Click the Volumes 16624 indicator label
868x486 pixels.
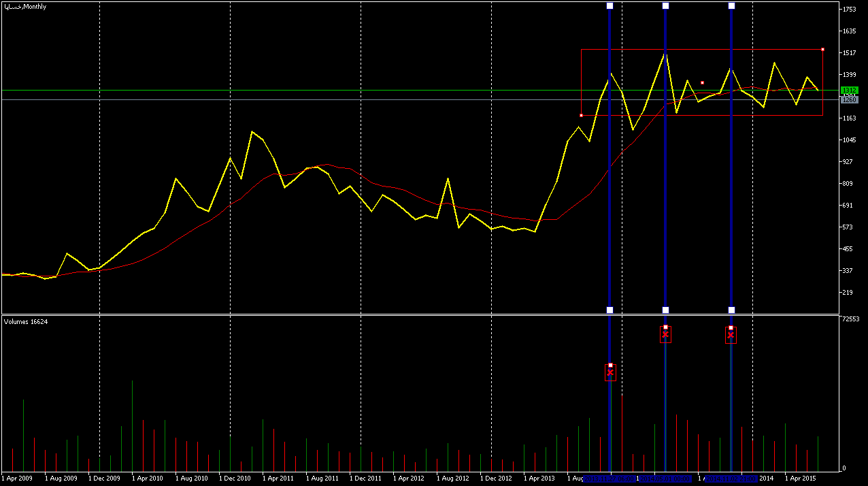pyautogui.click(x=26, y=321)
